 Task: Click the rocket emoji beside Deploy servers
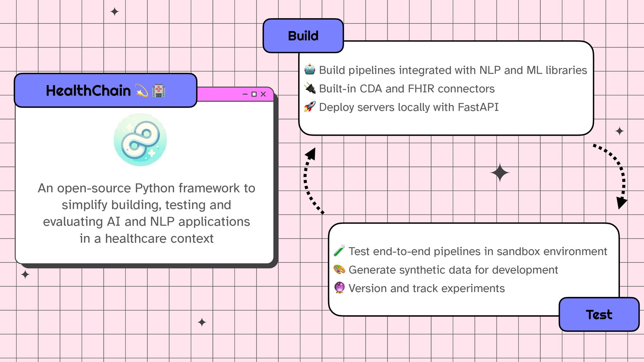(x=310, y=107)
